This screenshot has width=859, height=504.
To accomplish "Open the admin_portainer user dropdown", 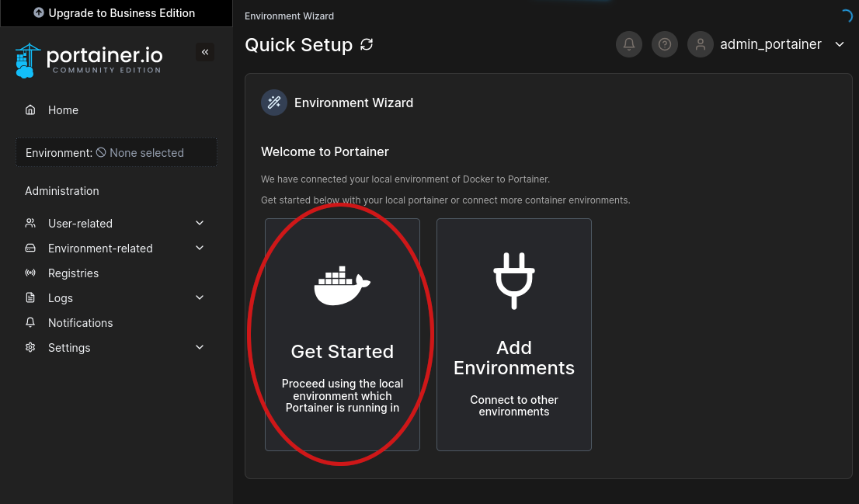I will pos(839,44).
